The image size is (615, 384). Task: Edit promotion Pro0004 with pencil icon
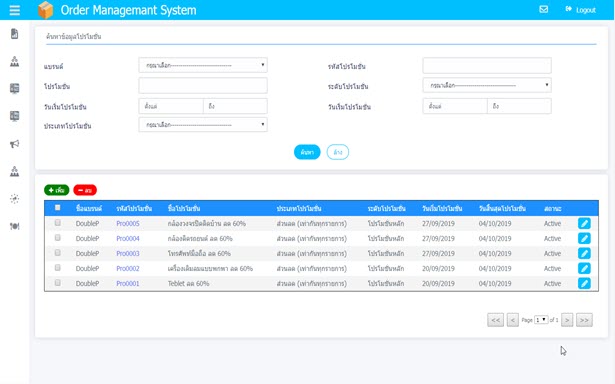click(x=584, y=238)
